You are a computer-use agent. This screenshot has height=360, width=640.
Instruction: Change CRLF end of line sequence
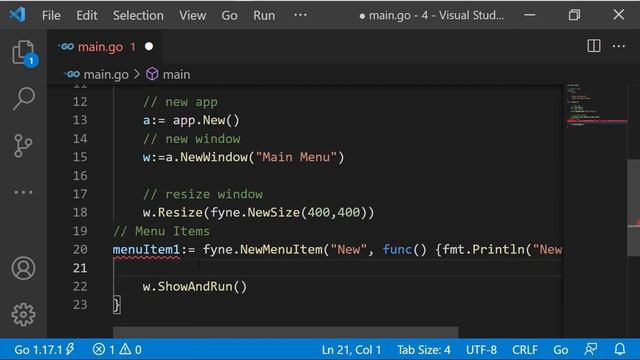pyautogui.click(x=524, y=350)
